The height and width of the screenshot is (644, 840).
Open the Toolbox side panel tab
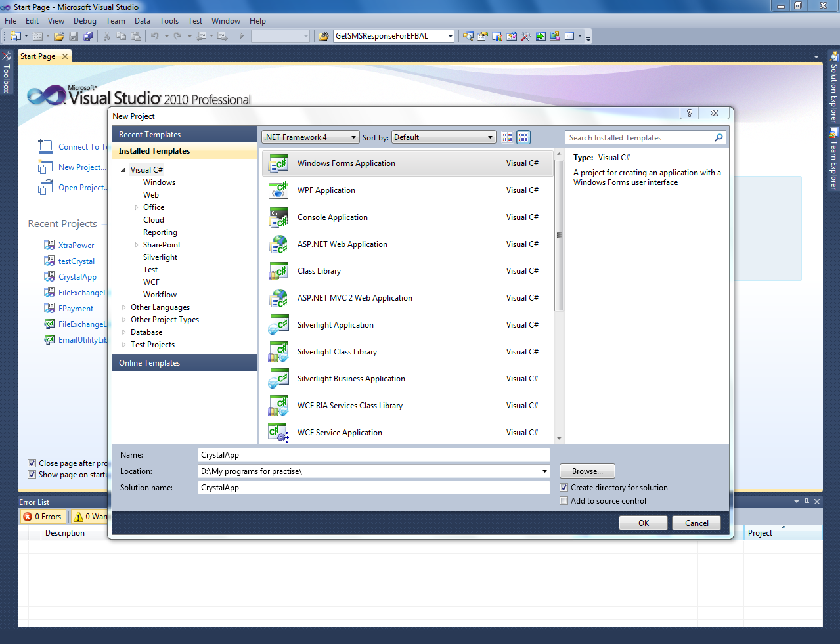[6, 72]
